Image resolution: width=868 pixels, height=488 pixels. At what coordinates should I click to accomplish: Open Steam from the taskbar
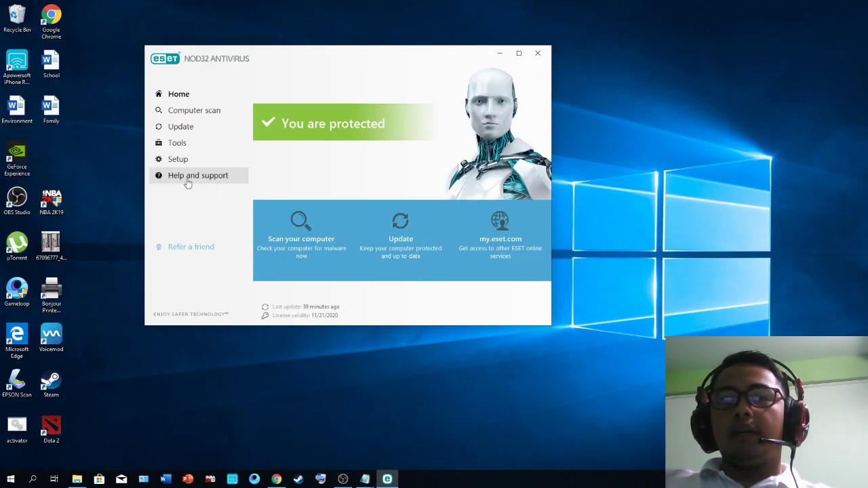[298, 479]
